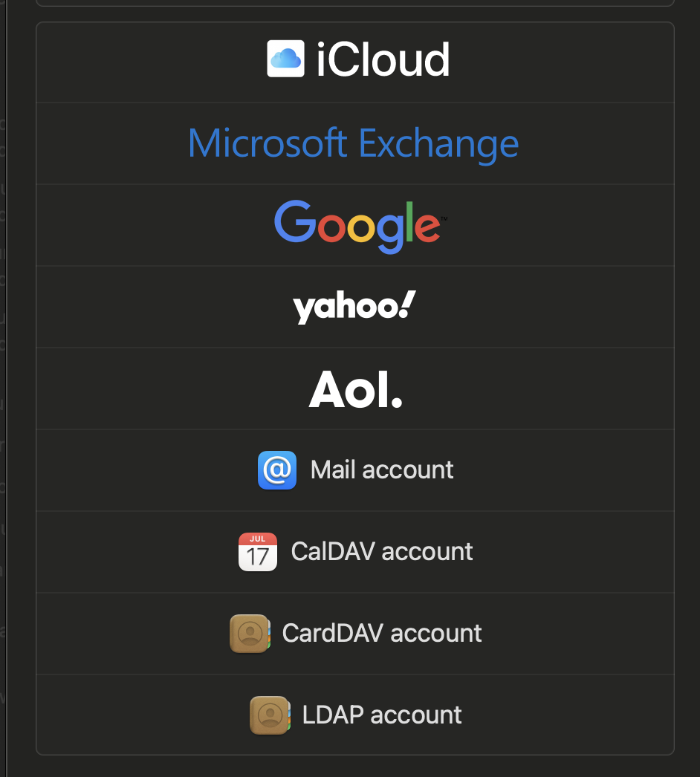Select the iCloud text label
Viewport: 700px width, 777px height.
click(x=383, y=60)
